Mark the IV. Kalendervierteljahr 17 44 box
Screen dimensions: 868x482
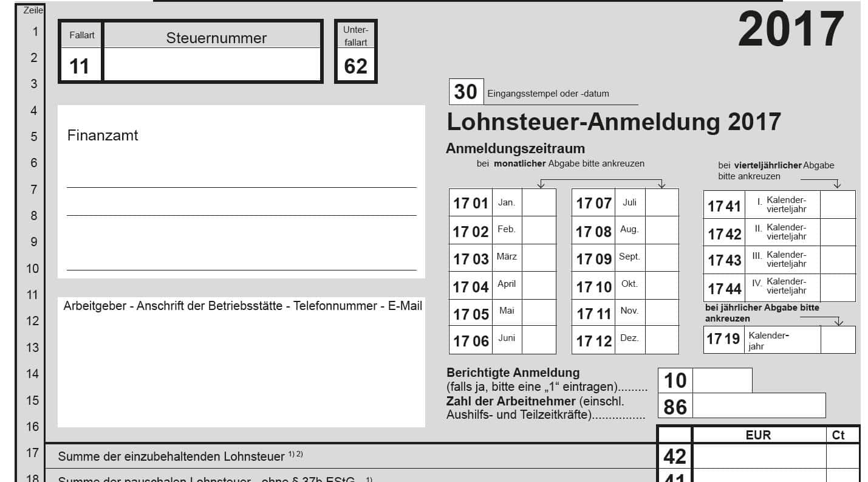pyautogui.click(x=838, y=287)
